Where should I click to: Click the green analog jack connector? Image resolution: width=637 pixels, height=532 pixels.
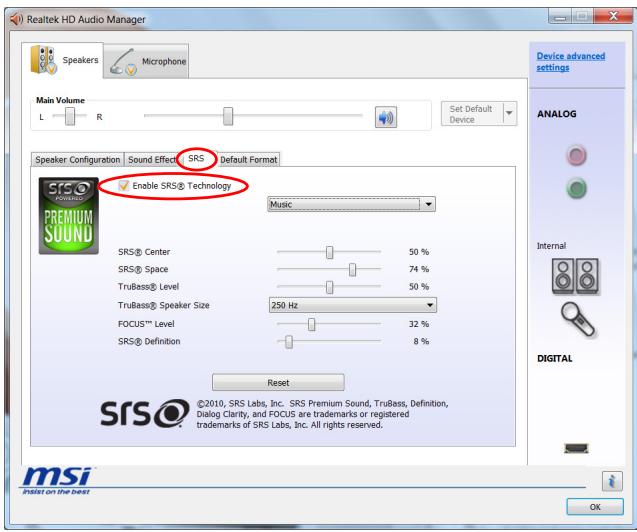[x=576, y=188]
